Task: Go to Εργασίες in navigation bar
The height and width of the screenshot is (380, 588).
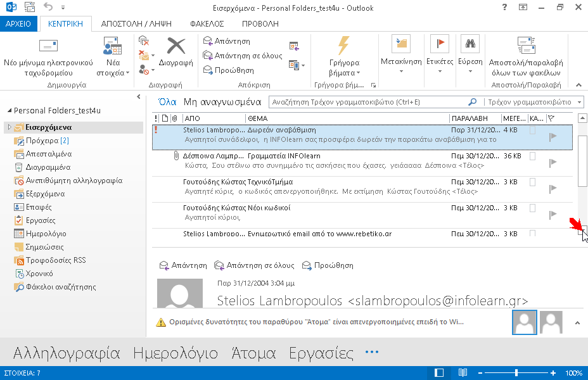Action: tap(321, 353)
